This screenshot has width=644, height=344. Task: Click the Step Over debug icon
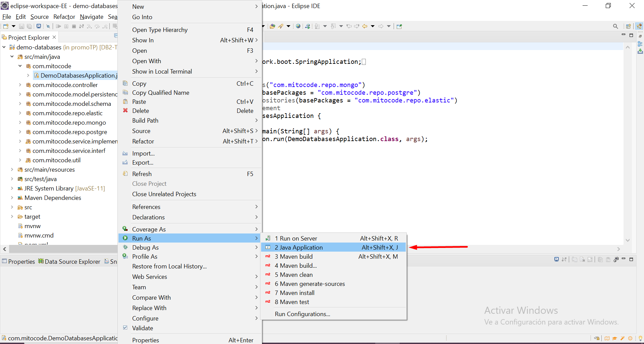coord(97,26)
